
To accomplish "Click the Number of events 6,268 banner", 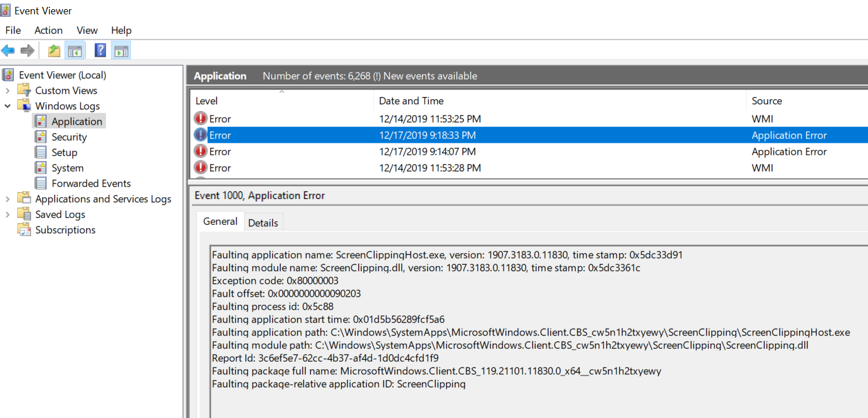I will coord(370,76).
